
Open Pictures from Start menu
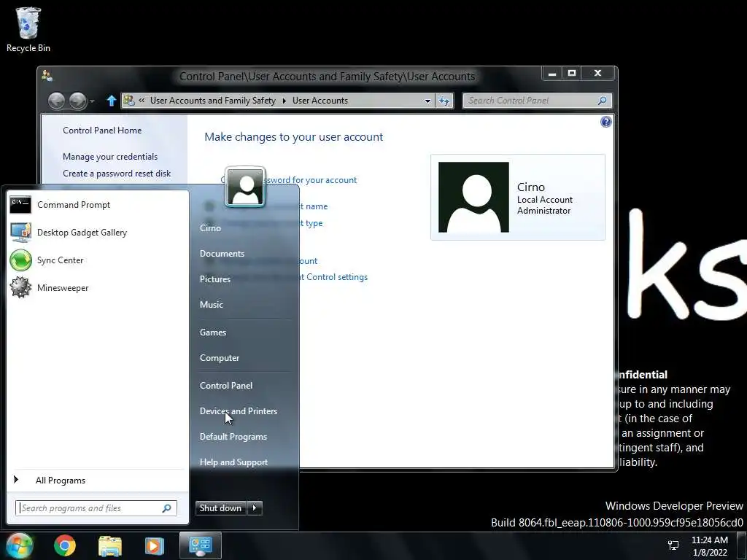pyautogui.click(x=215, y=279)
